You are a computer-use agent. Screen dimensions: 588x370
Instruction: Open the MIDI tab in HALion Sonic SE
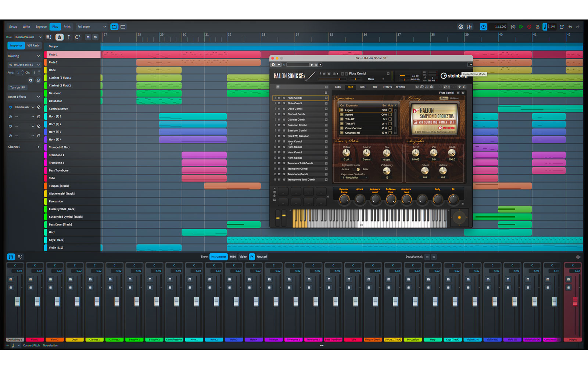(363, 87)
